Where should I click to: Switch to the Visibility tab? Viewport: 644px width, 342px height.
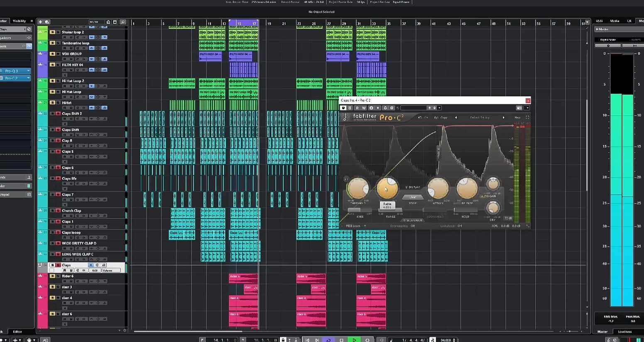19,21
